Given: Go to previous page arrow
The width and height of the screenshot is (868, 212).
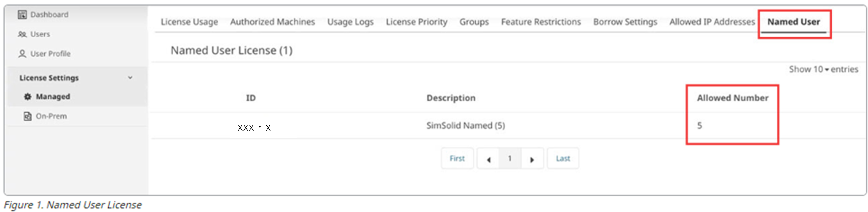Looking at the screenshot, I should coord(488,159).
